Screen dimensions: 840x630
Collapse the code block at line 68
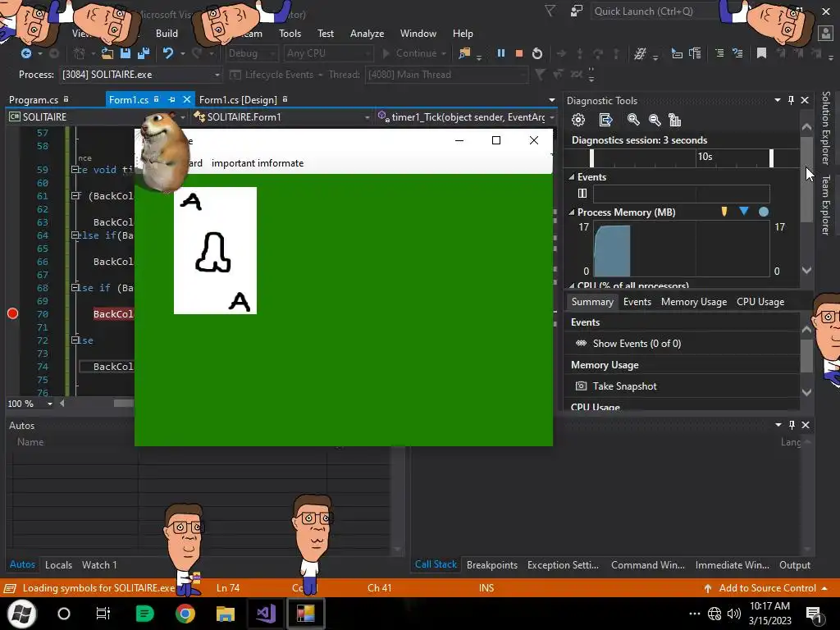[75, 288]
